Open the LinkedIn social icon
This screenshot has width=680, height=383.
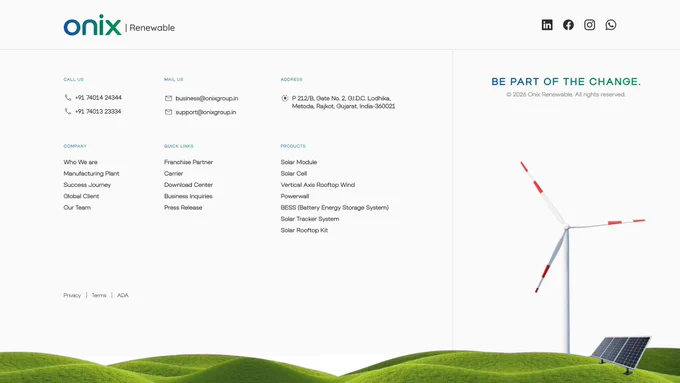(x=547, y=25)
